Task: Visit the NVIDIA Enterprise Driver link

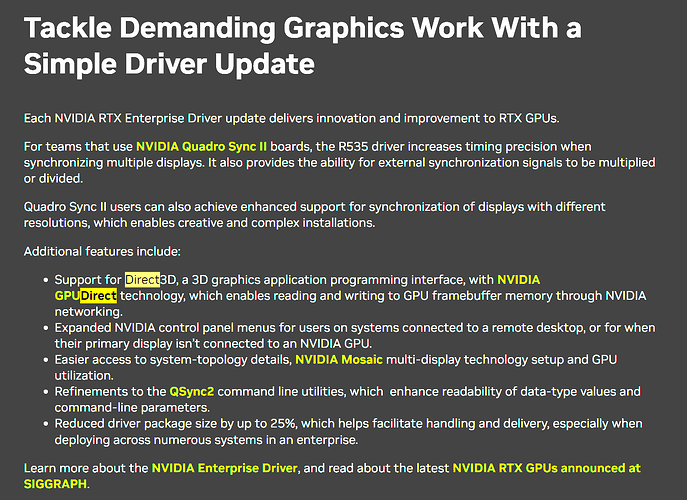Action: point(225,468)
